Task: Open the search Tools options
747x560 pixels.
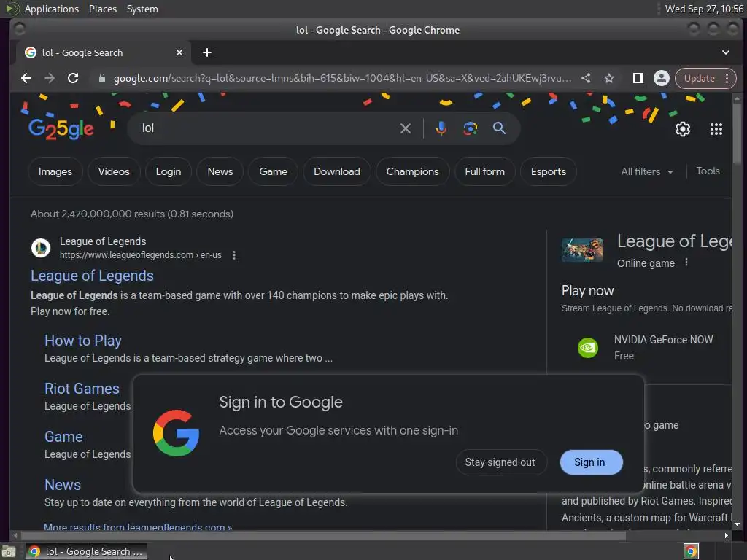Action: click(708, 171)
